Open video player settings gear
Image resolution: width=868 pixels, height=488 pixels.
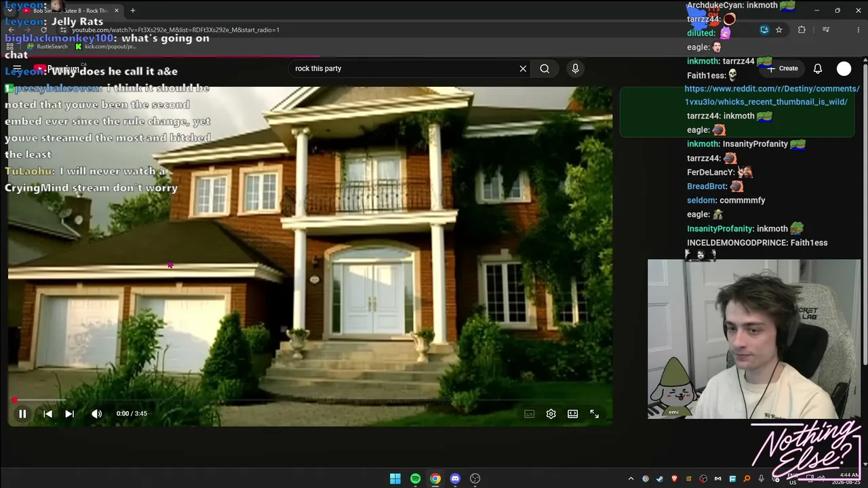[551, 413]
